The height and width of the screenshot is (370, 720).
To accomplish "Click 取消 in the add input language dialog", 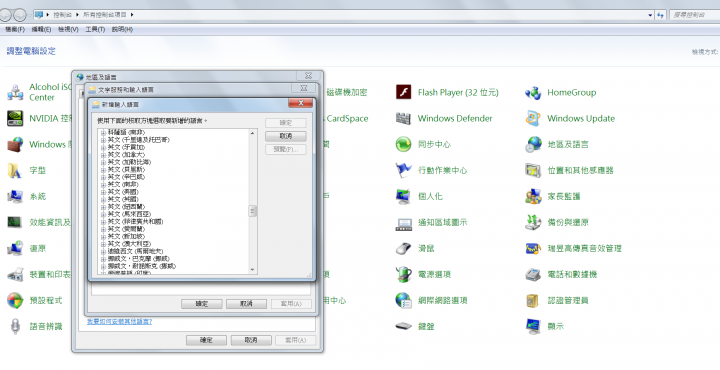I will pyautogui.click(x=286, y=136).
